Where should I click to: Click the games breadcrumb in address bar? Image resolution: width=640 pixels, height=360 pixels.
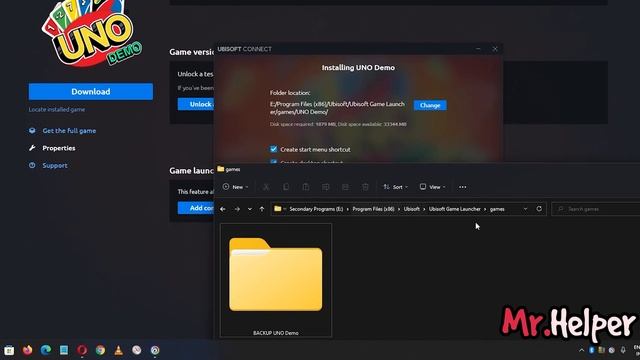(497, 209)
